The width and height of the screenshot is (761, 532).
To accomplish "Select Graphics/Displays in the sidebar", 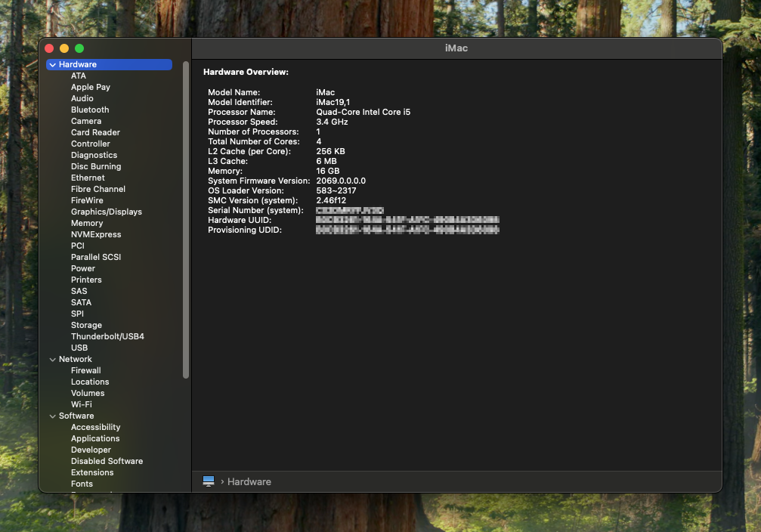I will click(x=107, y=212).
